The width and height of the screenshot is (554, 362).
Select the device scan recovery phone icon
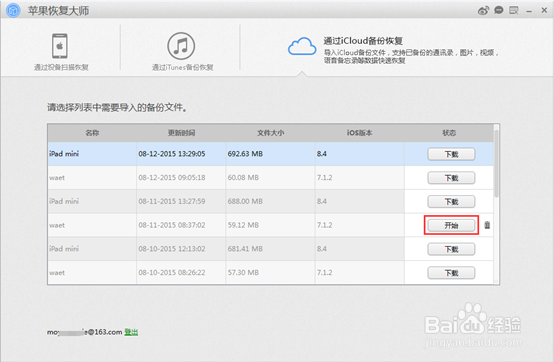click(60, 46)
